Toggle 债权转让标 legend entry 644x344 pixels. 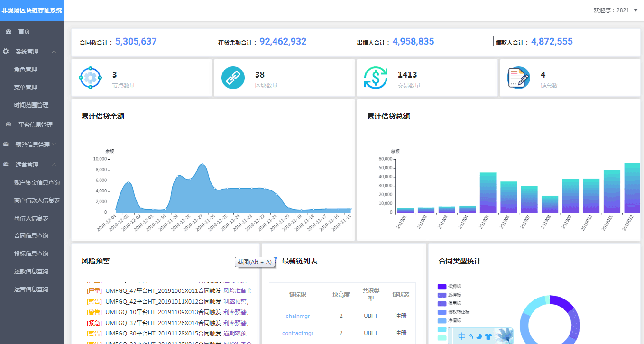(453, 312)
